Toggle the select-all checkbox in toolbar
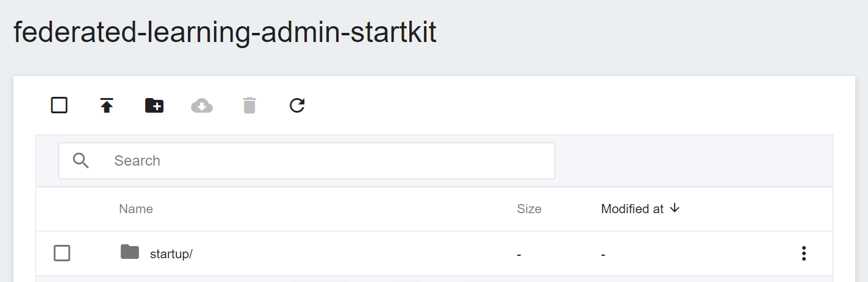 [x=59, y=105]
